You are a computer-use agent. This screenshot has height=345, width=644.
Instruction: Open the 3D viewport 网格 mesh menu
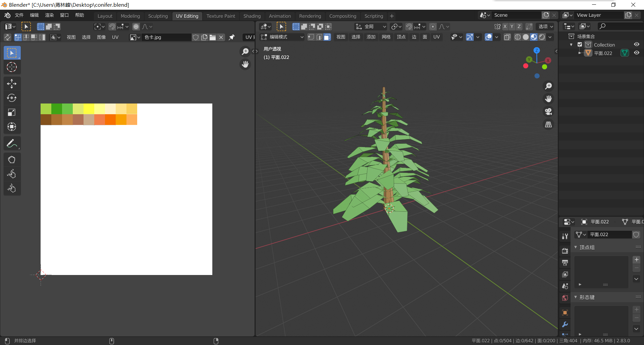(x=386, y=37)
